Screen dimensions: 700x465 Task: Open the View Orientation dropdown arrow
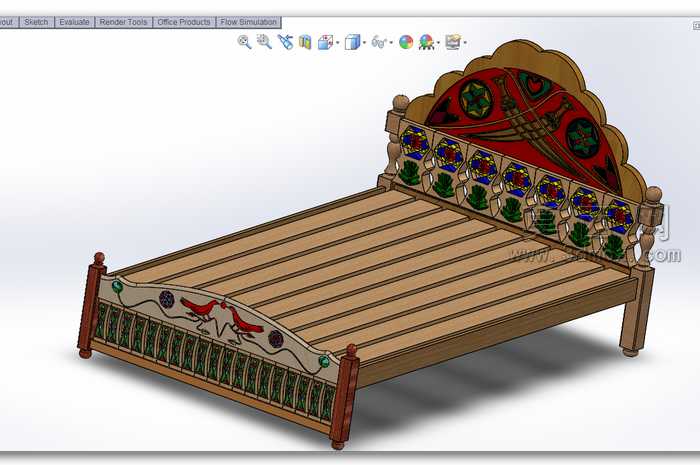pyautogui.click(x=338, y=43)
